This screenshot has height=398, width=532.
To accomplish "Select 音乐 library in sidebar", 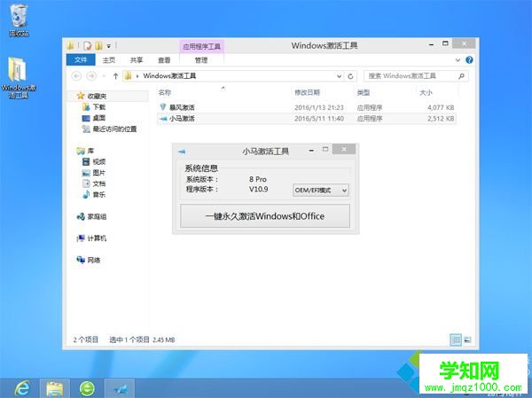I will click(94, 194).
